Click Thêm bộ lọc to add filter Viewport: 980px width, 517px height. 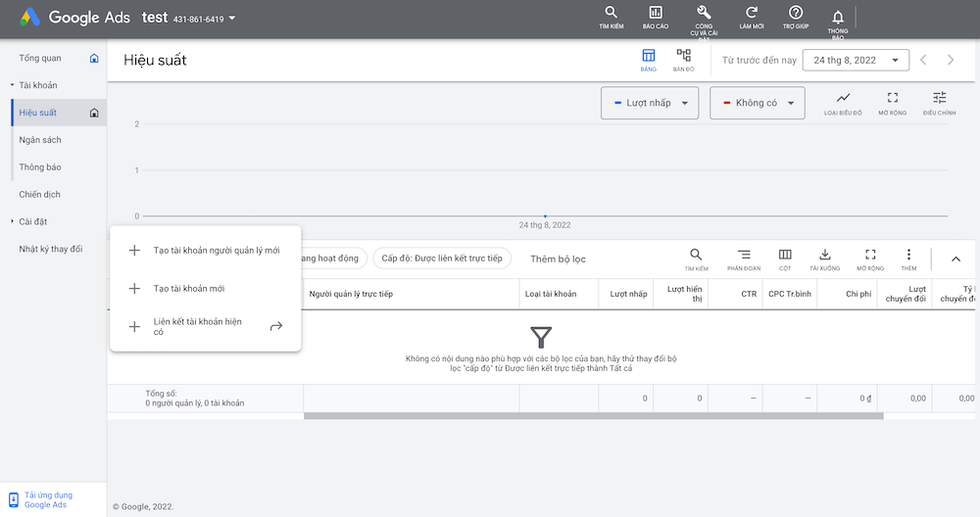558,259
